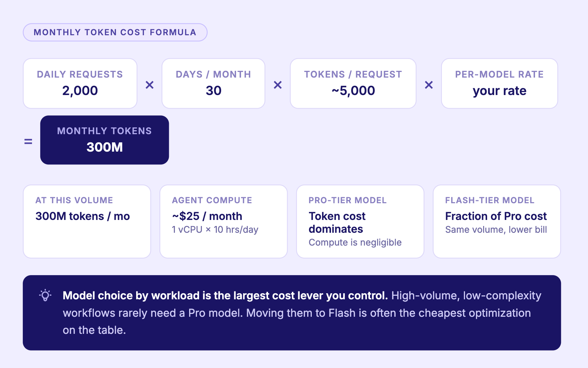Open the Agent Compute ~$25 / month card
The image size is (588, 368).
tap(224, 221)
